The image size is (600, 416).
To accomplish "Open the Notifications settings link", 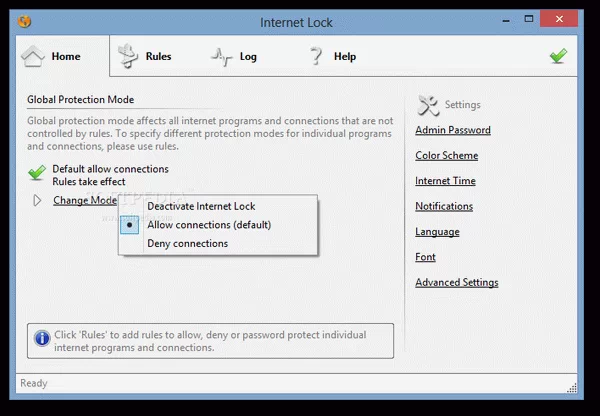I will (444, 206).
